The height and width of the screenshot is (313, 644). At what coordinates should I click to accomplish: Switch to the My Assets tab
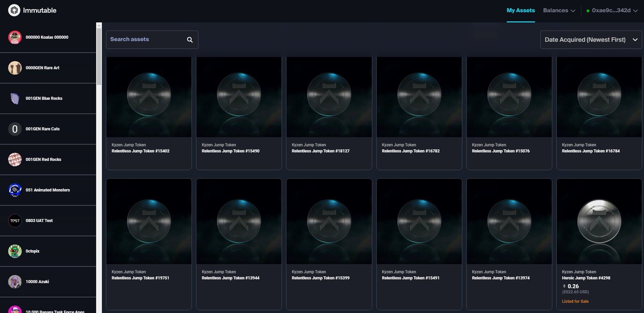point(521,10)
